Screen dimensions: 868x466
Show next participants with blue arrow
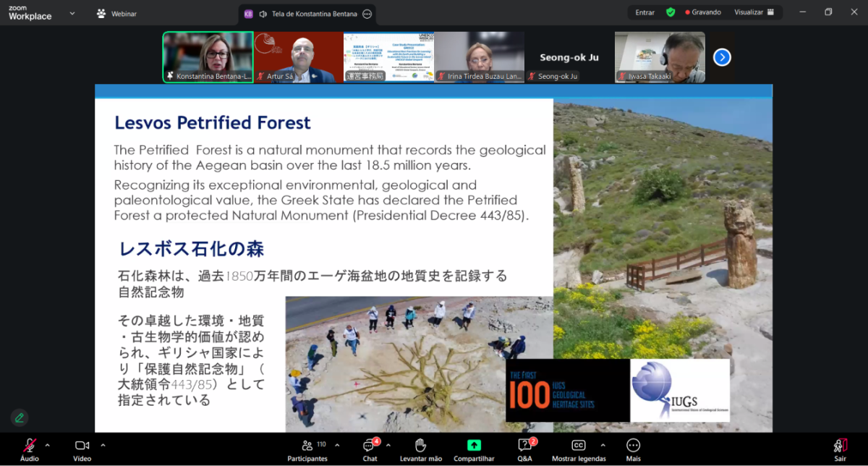point(722,57)
